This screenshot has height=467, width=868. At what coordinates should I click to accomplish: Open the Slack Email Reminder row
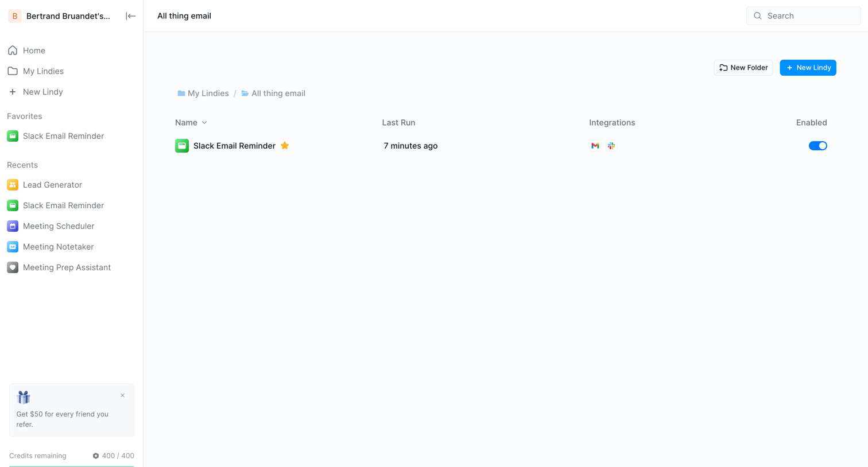tap(501, 146)
